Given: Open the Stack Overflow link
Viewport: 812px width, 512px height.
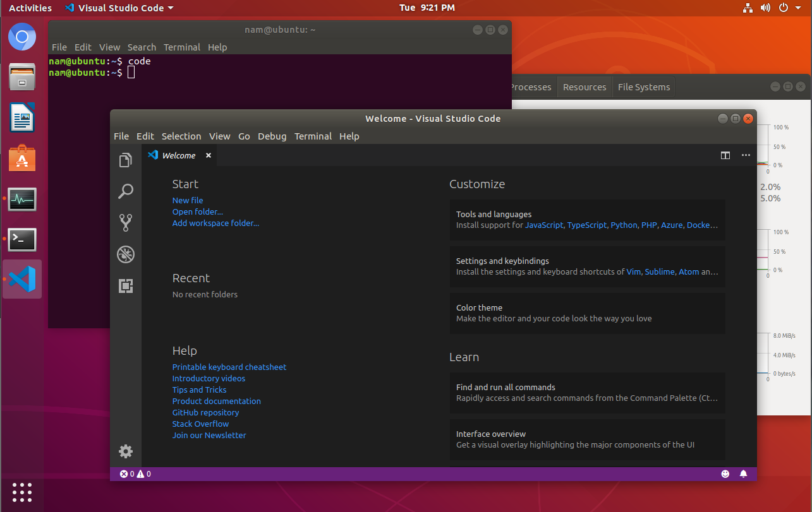Looking at the screenshot, I should coord(201,424).
